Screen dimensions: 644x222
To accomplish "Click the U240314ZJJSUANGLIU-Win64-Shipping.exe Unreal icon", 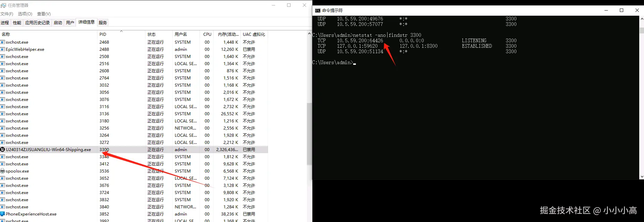I will pyautogui.click(x=3, y=150).
